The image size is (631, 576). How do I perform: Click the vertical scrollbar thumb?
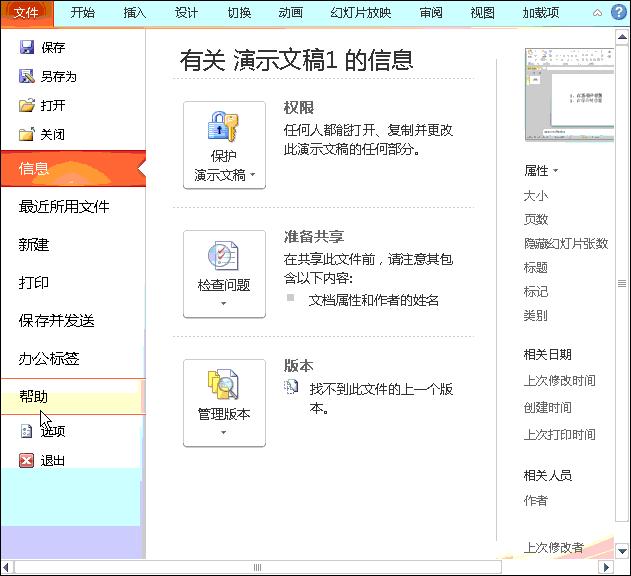[x=622, y=284]
